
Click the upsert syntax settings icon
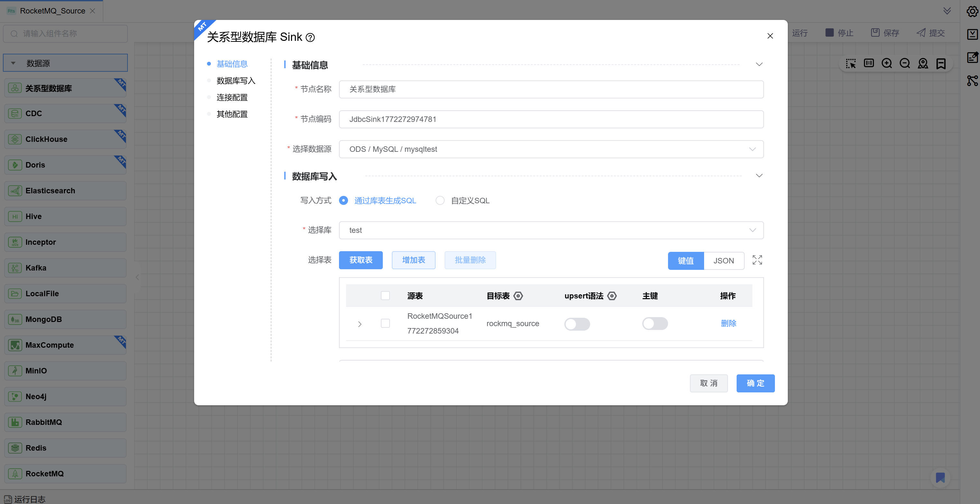point(612,296)
